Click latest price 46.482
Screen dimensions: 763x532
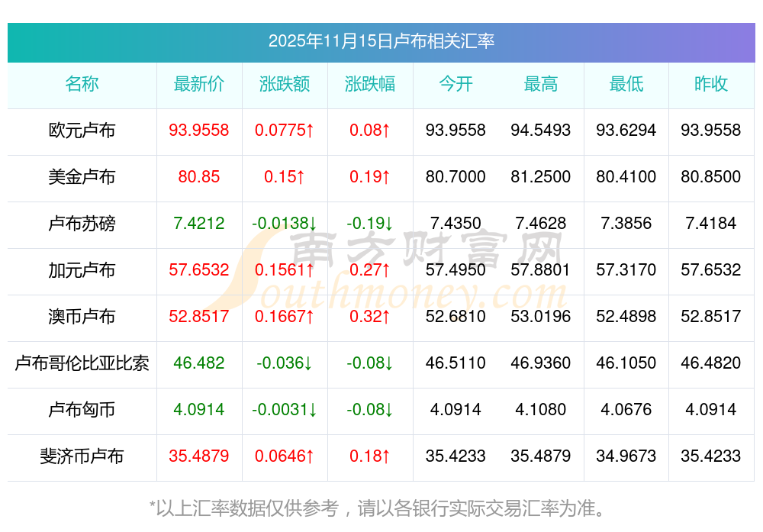199,363
